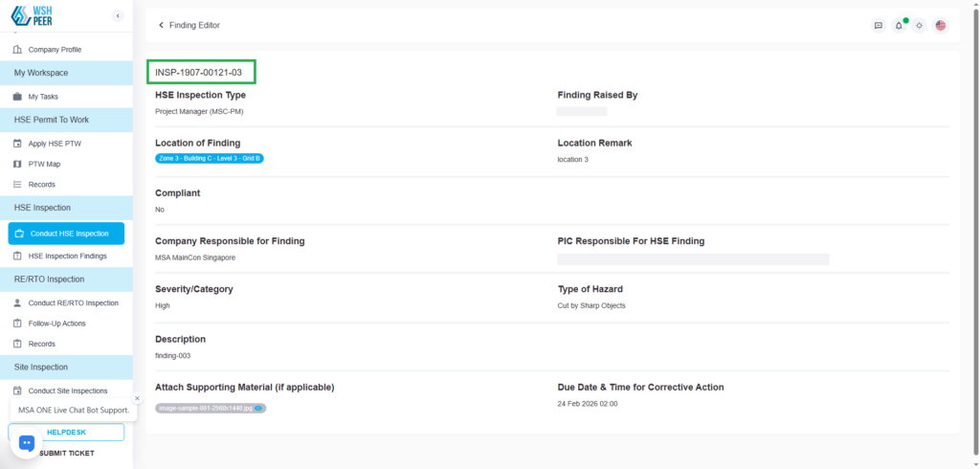The image size is (980, 469).
Task: Preview attachment with the eye icon
Action: coord(258,408)
